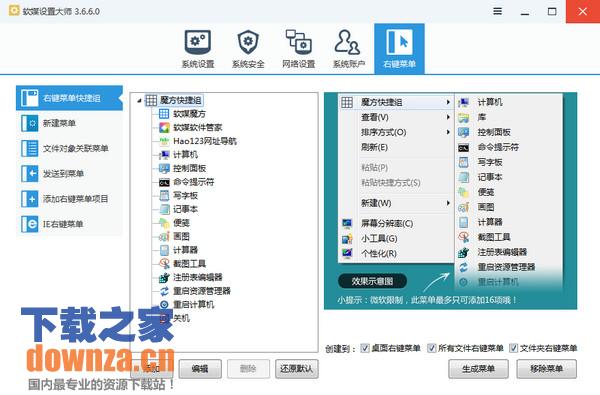Viewport: 600px width, 395px height.
Task: Click 排序方式(O) submenu arrow in preview
Action: (x=448, y=132)
